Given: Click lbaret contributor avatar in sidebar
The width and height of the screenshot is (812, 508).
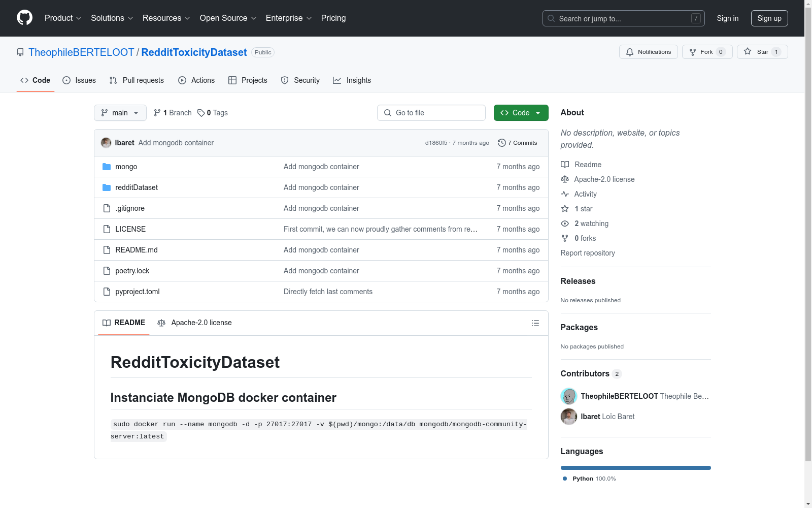Looking at the screenshot, I should click(x=569, y=417).
